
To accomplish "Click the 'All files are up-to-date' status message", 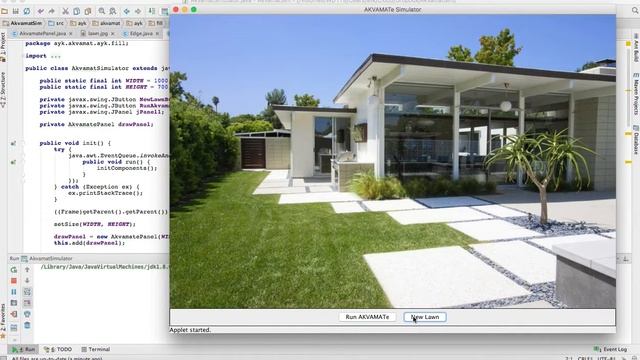I will (57, 358).
